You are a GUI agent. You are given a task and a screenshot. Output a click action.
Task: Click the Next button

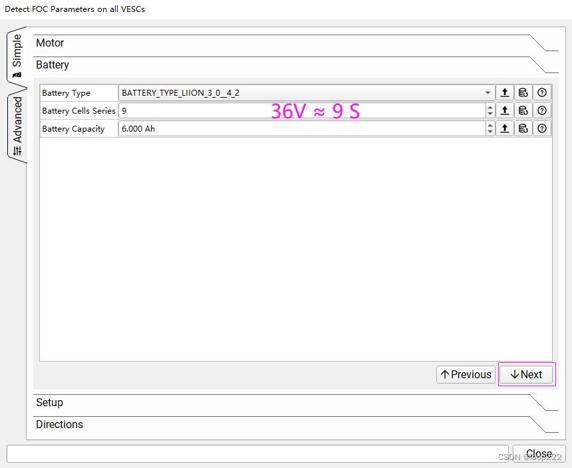[x=526, y=374]
